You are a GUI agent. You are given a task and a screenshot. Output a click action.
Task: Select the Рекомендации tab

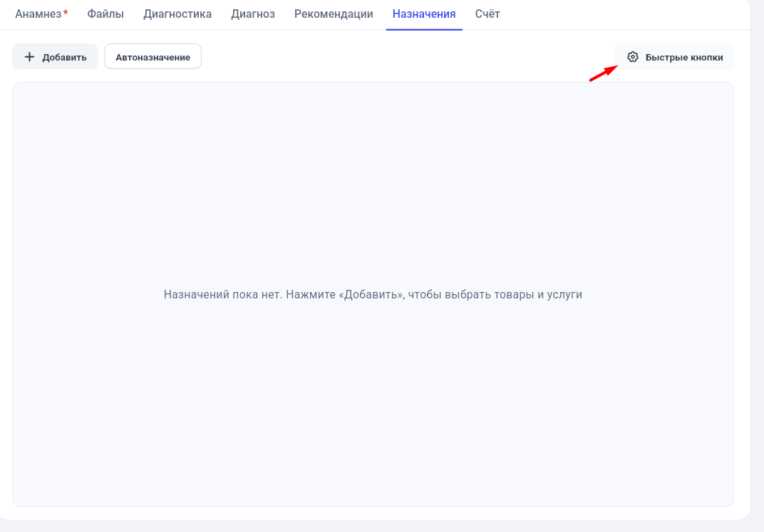334,14
